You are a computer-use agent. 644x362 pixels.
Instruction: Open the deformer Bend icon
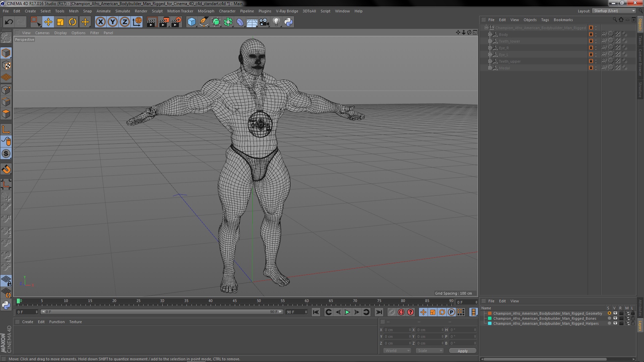point(240,22)
